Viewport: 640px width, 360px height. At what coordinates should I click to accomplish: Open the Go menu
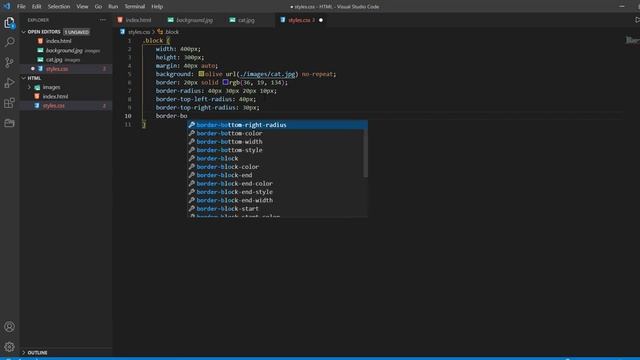tap(98, 7)
